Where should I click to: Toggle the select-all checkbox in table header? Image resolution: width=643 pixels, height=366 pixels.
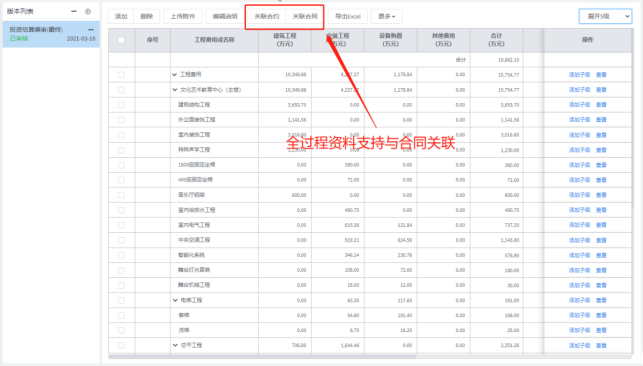click(121, 40)
